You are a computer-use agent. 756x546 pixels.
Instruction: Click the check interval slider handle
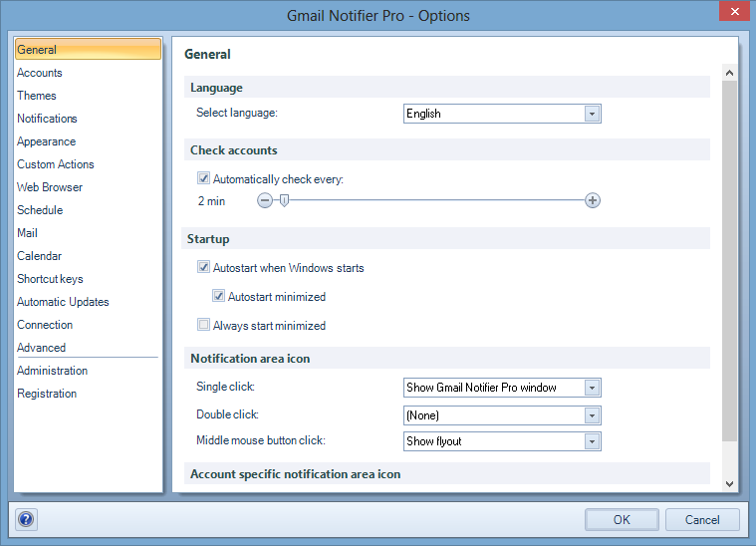click(x=285, y=200)
